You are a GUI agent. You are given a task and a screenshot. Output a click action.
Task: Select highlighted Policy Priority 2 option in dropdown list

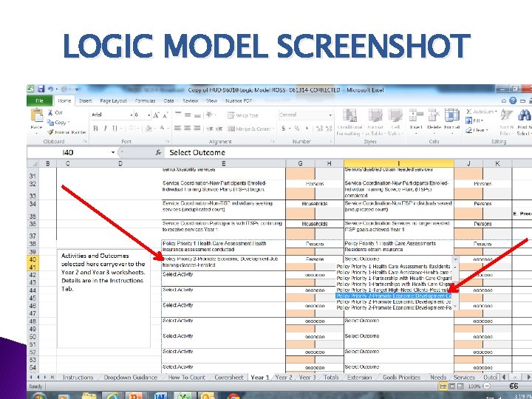click(x=394, y=296)
